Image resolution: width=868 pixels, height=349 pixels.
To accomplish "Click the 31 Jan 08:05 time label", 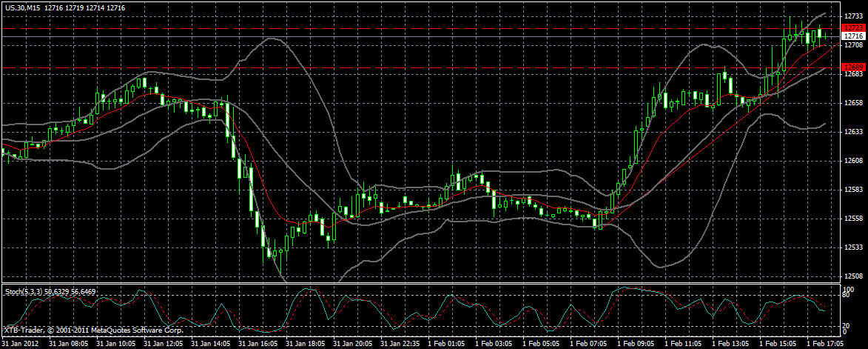I will [67, 344].
